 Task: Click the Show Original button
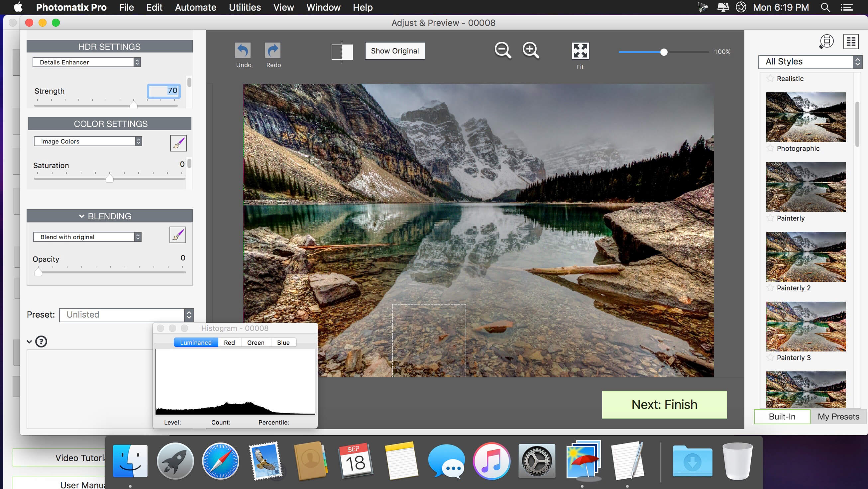(x=395, y=50)
